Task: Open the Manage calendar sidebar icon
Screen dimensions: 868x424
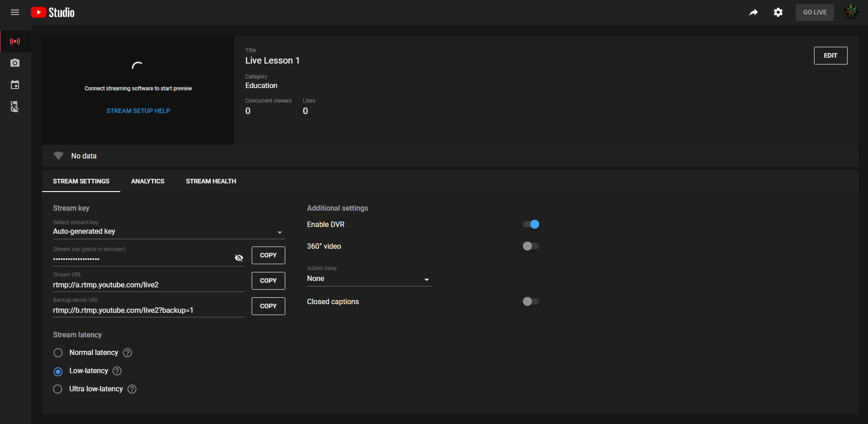Action: pos(15,84)
